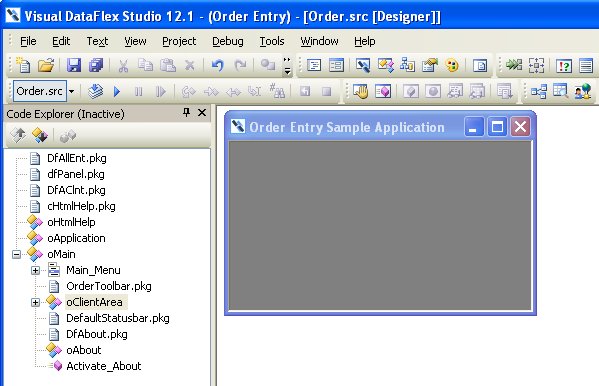Click the Undo arrow icon
This screenshot has height=386, width=599.
point(217,65)
